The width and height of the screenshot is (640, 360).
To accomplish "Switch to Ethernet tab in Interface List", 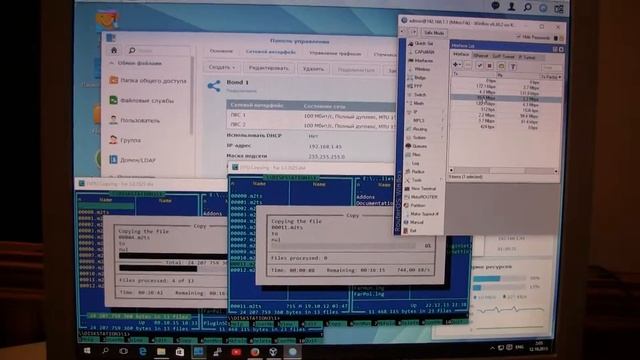I will tap(481, 55).
